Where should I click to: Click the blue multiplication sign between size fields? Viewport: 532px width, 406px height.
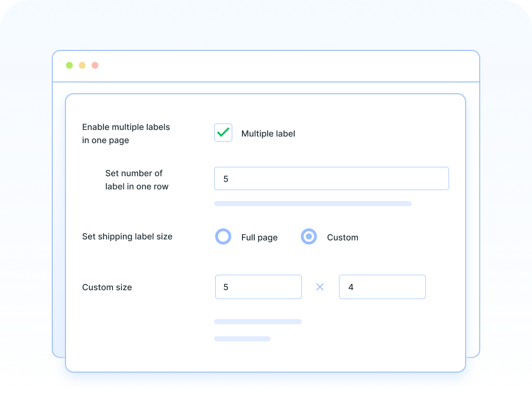pyautogui.click(x=320, y=287)
